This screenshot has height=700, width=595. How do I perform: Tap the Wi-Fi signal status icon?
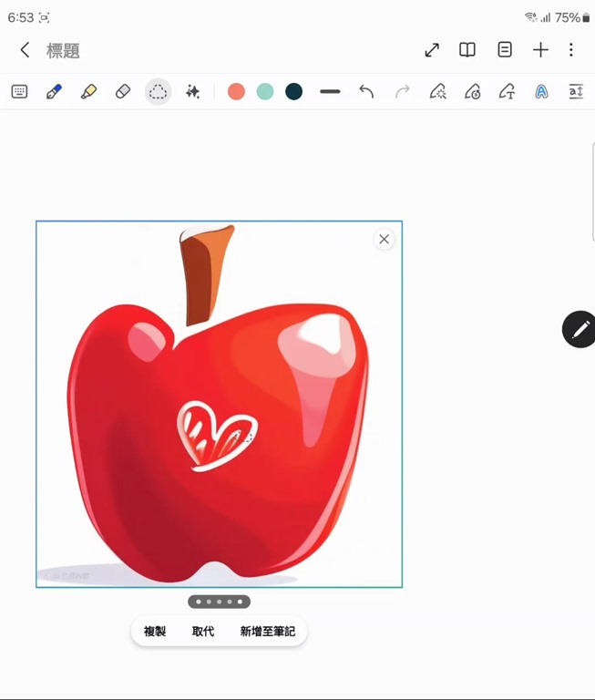[530, 17]
